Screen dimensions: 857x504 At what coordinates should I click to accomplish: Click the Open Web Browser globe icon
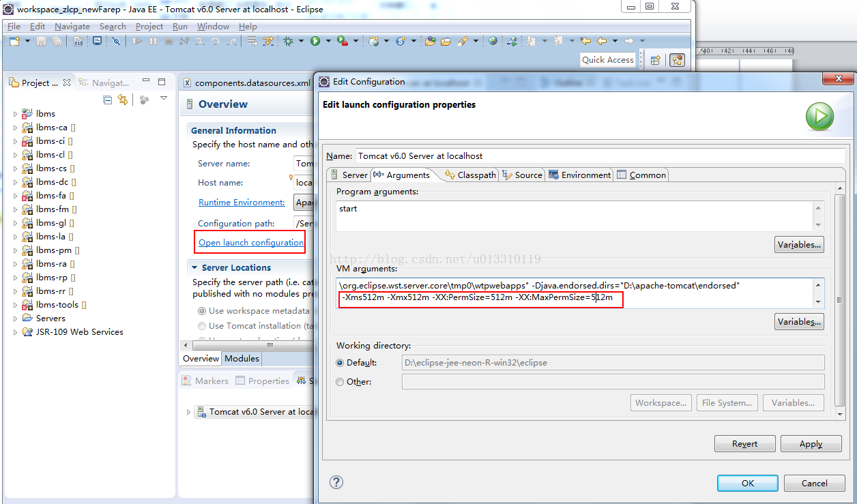pos(493,41)
